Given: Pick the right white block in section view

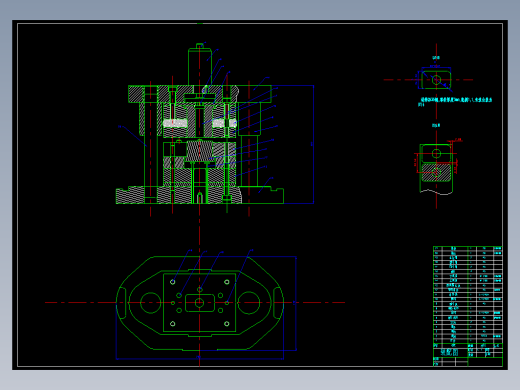Looking at the screenshot, I should 224,123.
